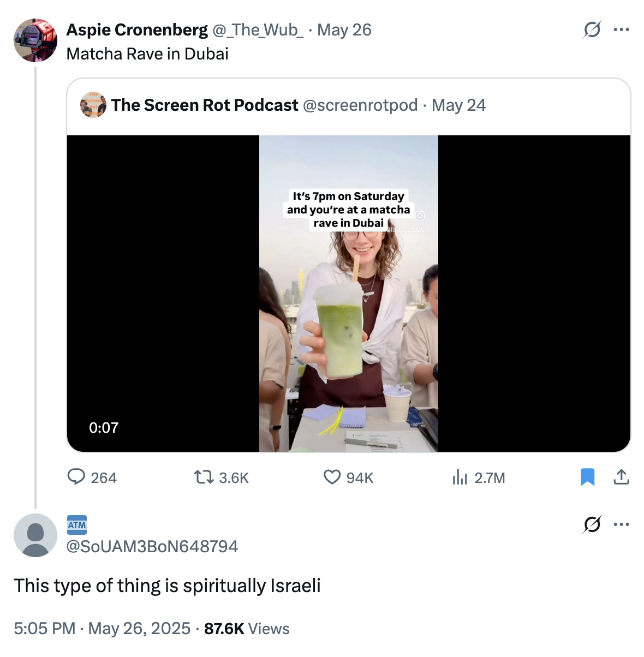Image resolution: width=644 pixels, height=657 pixels.
Task: Open more options menu on reply post
Action: click(621, 524)
